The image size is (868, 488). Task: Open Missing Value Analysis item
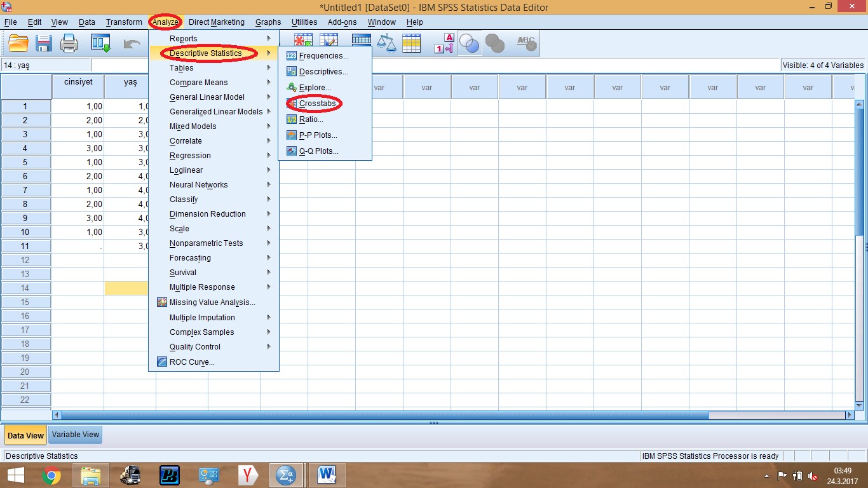(x=214, y=302)
